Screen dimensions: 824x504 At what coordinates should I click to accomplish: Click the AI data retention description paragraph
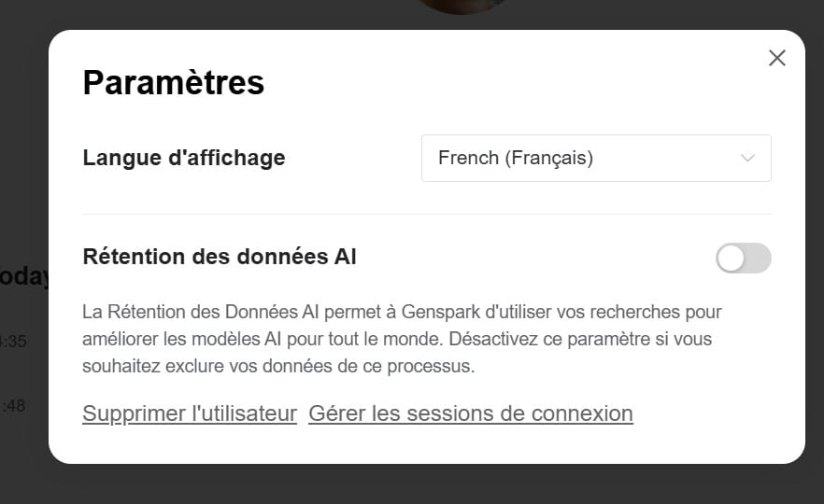pos(402,339)
